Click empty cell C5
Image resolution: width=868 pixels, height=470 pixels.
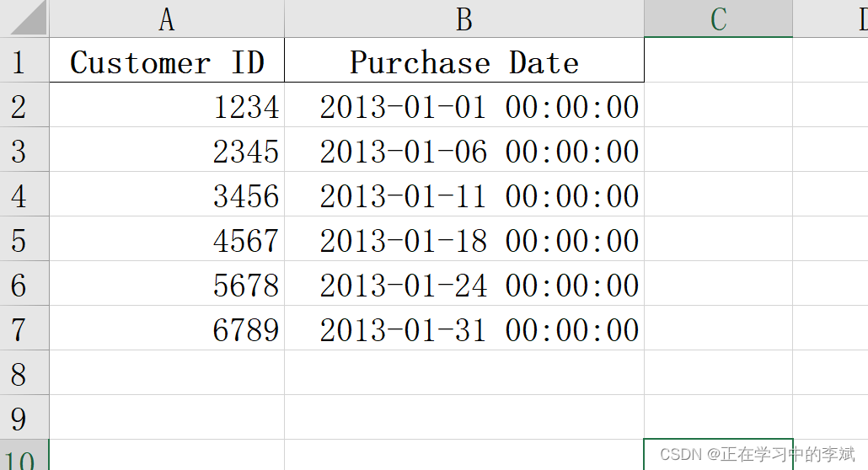718,238
